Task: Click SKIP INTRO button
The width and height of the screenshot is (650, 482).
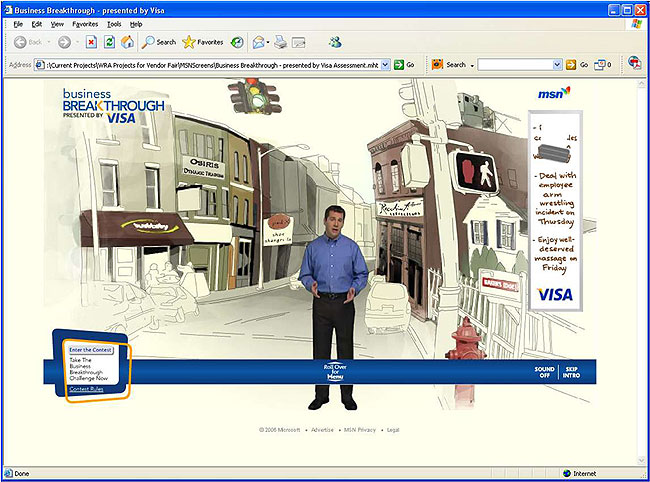Action: pos(571,372)
